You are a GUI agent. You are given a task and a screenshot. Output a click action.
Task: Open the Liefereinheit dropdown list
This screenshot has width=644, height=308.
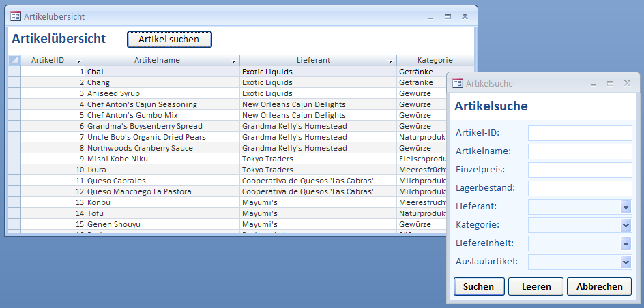626,243
